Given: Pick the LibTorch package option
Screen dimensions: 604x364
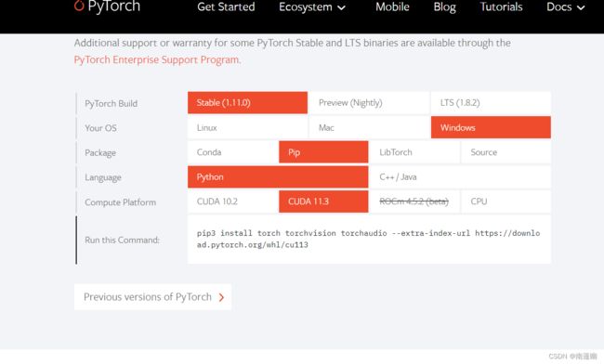Looking at the screenshot, I should click(x=414, y=152).
